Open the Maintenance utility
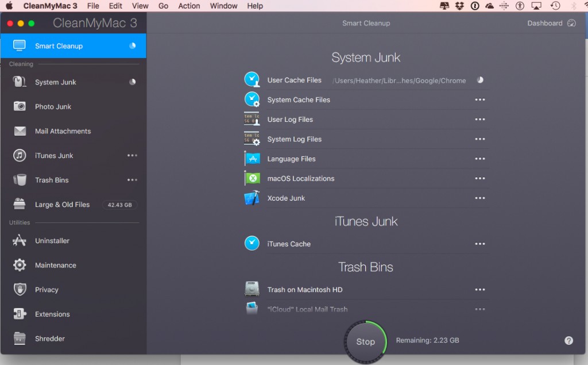Viewport: 588px width, 365px height. coord(73,265)
